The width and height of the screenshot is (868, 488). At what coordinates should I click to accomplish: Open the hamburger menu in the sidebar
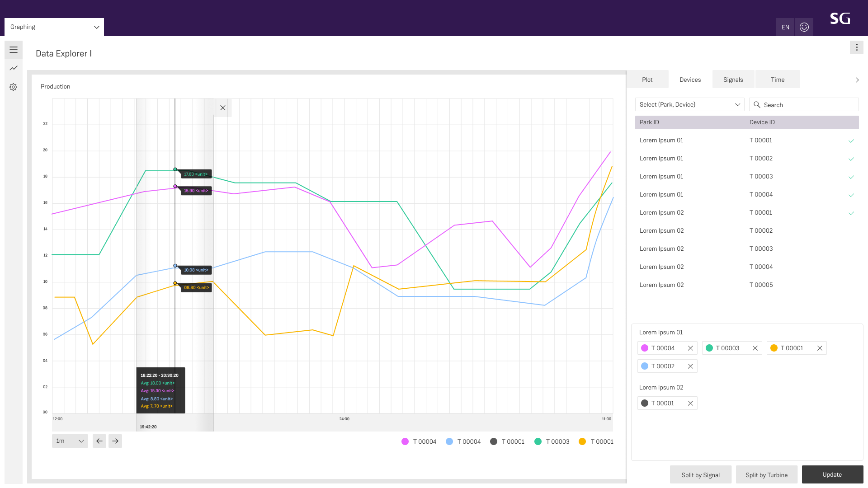tap(14, 50)
